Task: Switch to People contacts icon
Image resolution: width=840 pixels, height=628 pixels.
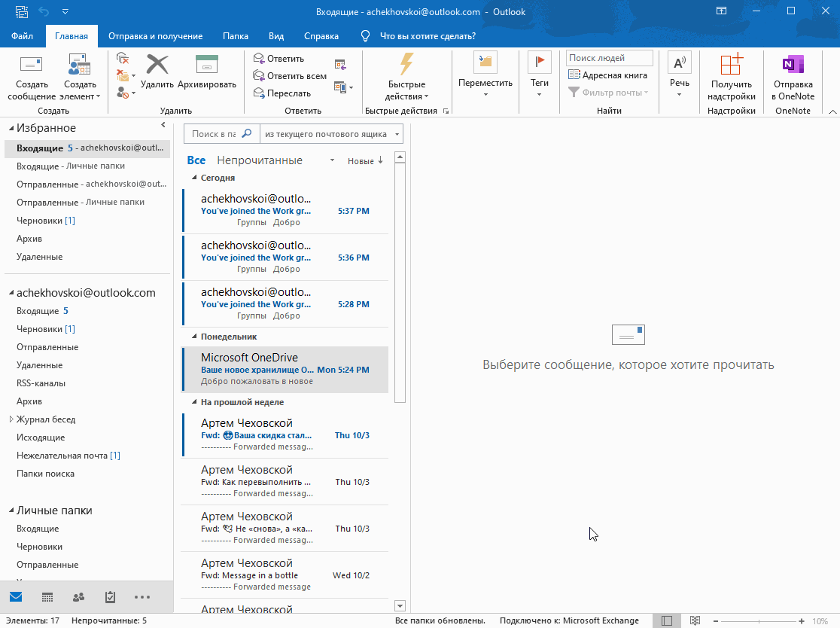Action: (79, 597)
